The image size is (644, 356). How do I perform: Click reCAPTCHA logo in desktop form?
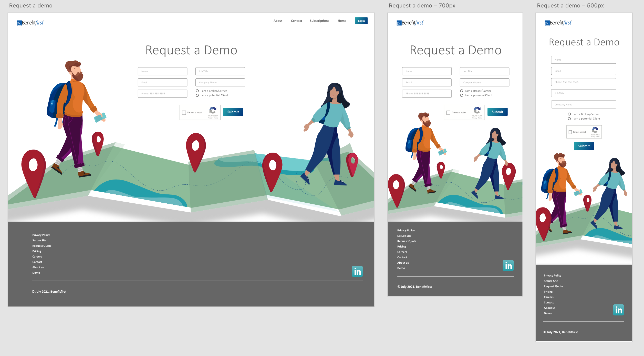tap(213, 111)
